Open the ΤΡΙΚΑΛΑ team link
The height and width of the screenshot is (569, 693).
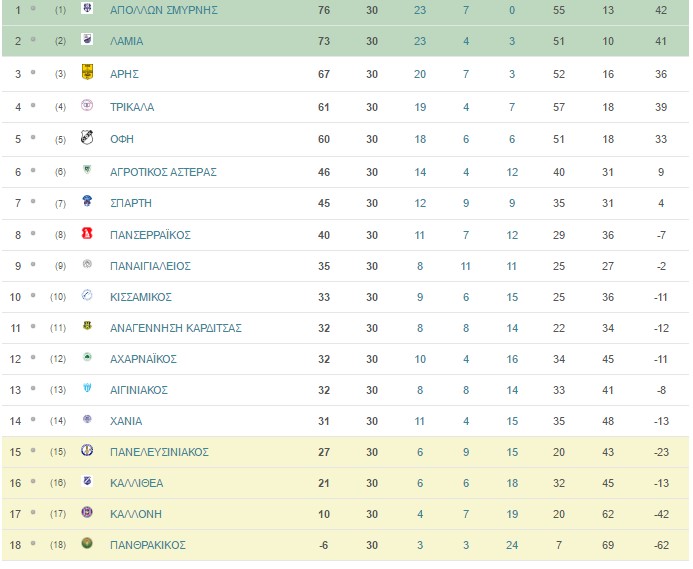[x=132, y=107]
